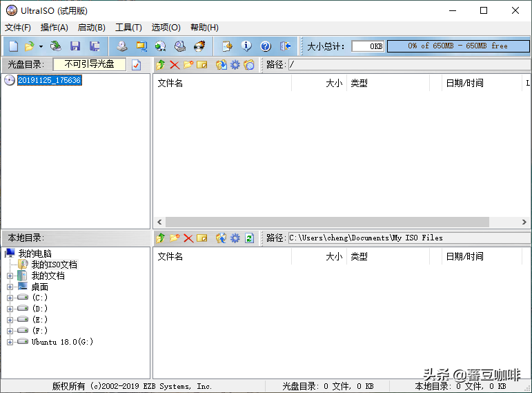
Task: Select 我的电脑 in the local tree
Action: coord(35,253)
